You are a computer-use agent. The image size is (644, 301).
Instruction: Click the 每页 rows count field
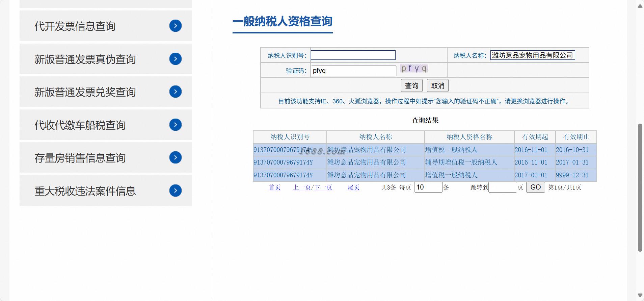(x=428, y=187)
